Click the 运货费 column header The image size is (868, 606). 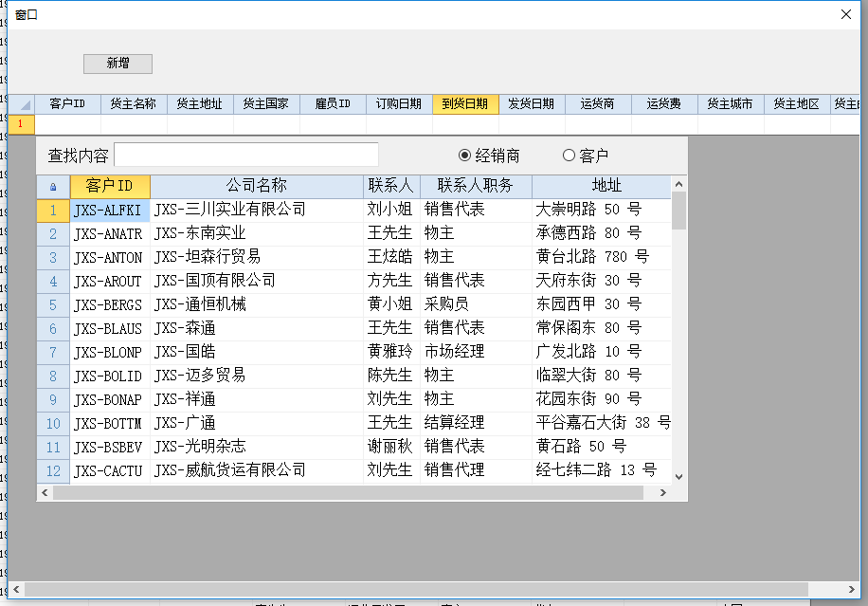(663, 104)
